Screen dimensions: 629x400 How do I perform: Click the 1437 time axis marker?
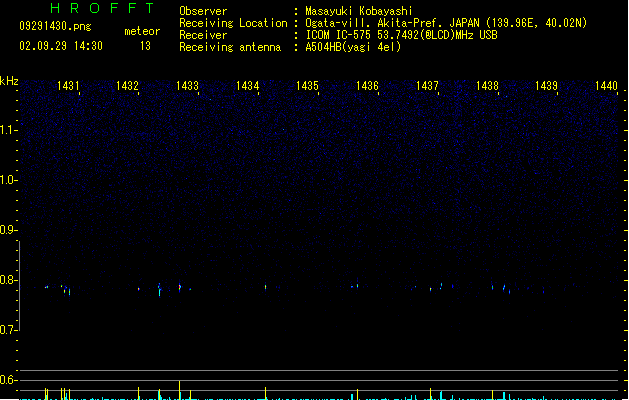427,86
